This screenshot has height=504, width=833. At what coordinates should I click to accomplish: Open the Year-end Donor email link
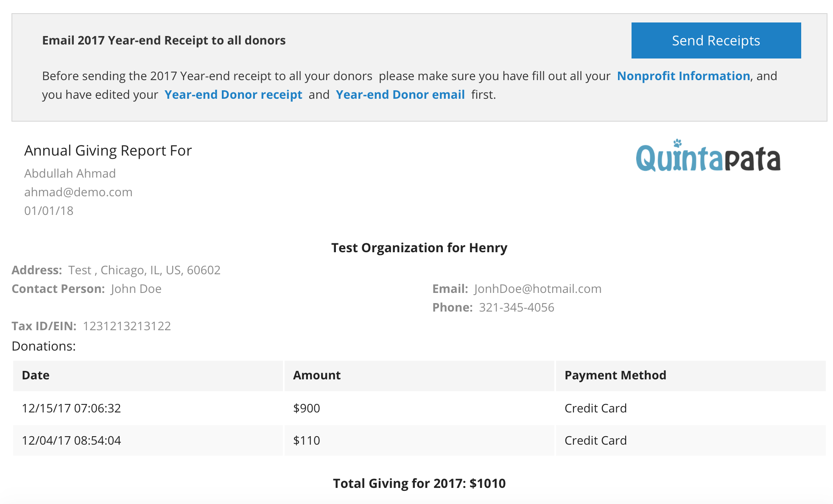click(400, 95)
